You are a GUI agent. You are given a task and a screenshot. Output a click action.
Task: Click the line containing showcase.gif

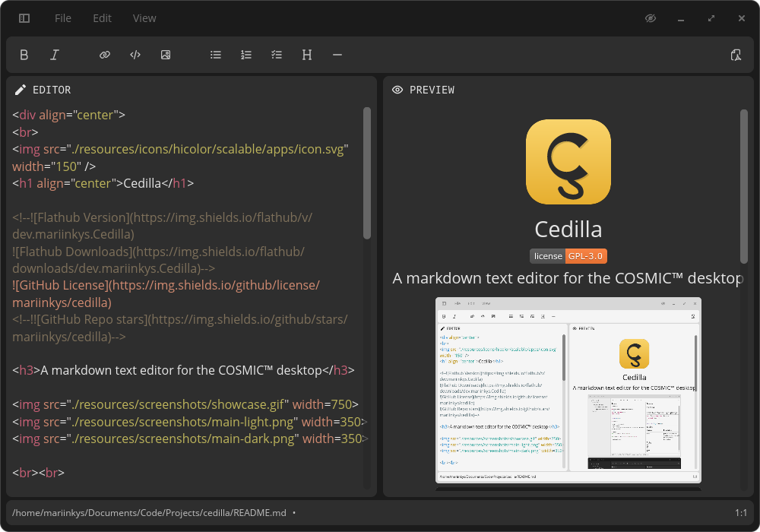pos(185,404)
